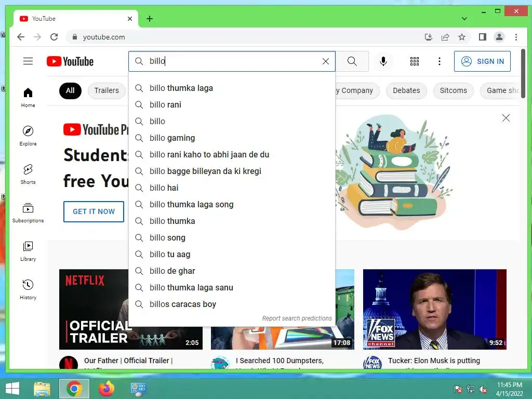Choose suggestion 'billo rani kaho to abhi jaan de du'

pos(232,155)
